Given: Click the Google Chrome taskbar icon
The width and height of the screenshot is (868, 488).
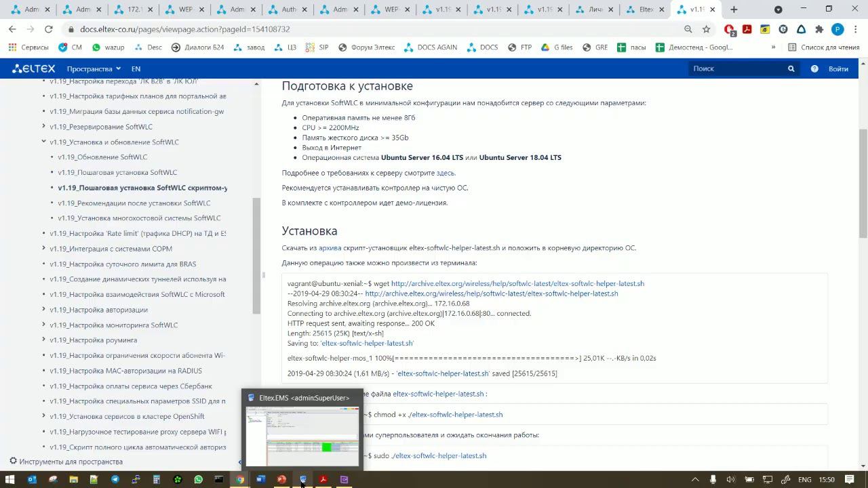Looking at the screenshot, I should click(x=240, y=480).
